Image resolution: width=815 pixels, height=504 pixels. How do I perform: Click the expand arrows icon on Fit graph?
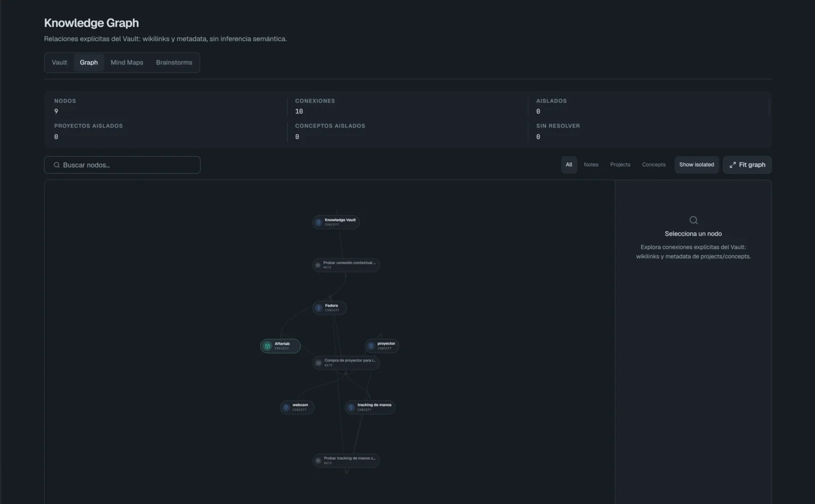click(732, 165)
